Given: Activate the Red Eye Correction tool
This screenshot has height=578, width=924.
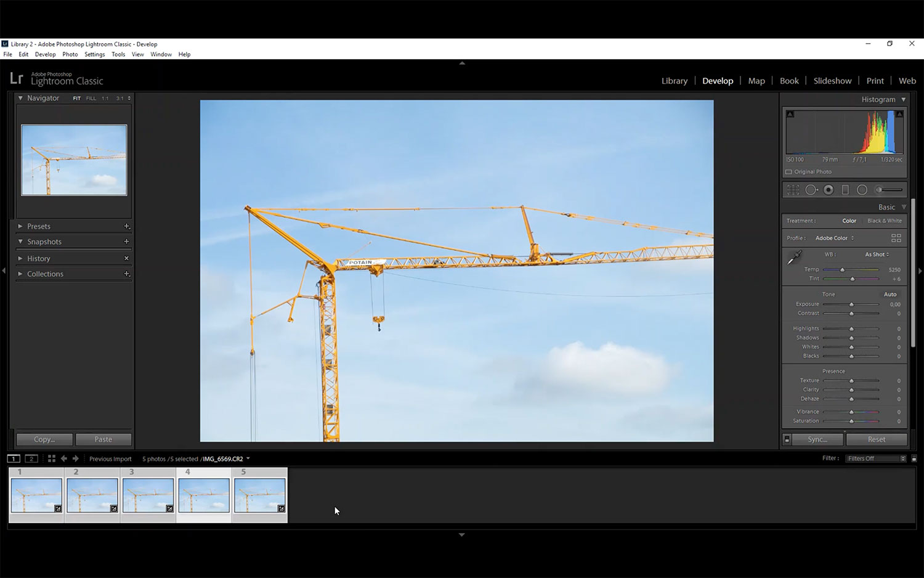Looking at the screenshot, I should point(829,190).
